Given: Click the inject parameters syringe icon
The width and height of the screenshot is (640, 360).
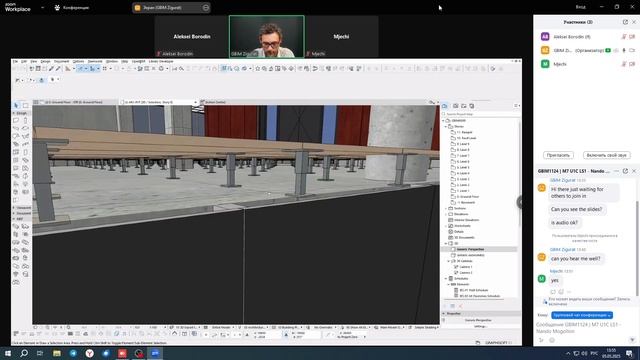Looking at the screenshot, I should (58, 69).
